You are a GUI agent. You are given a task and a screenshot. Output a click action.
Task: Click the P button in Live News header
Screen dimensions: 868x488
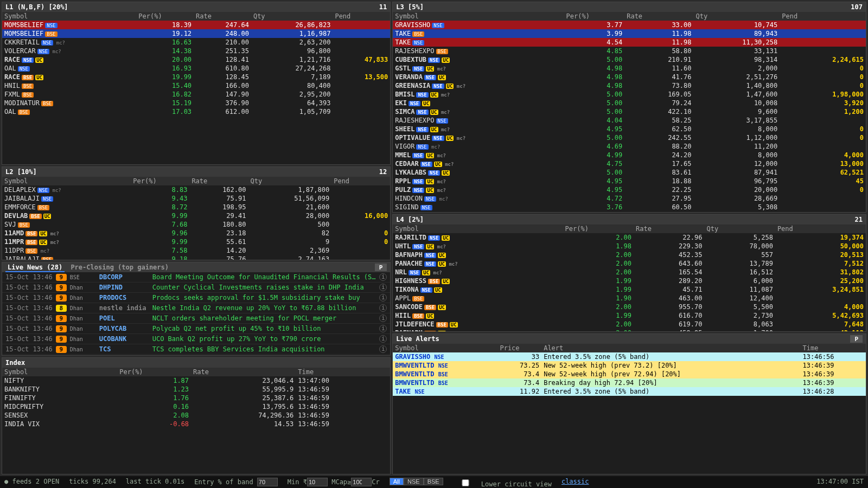pyautogui.click(x=381, y=267)
